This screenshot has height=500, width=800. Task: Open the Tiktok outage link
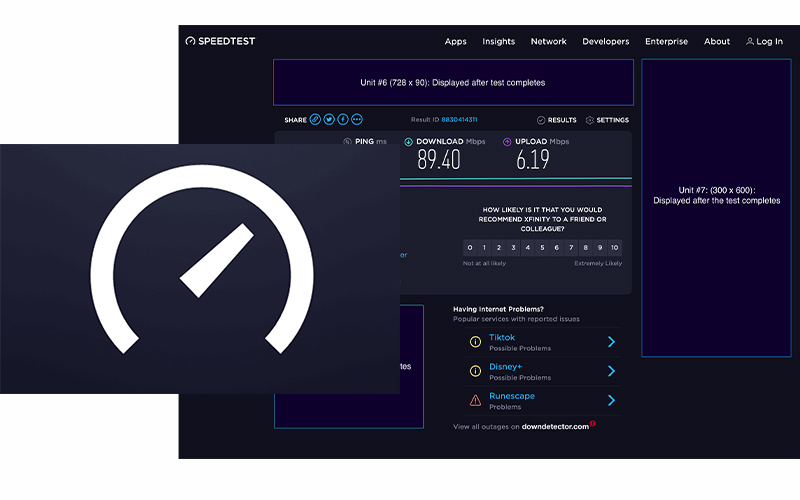pyautogui.click(x=502, y=337)
